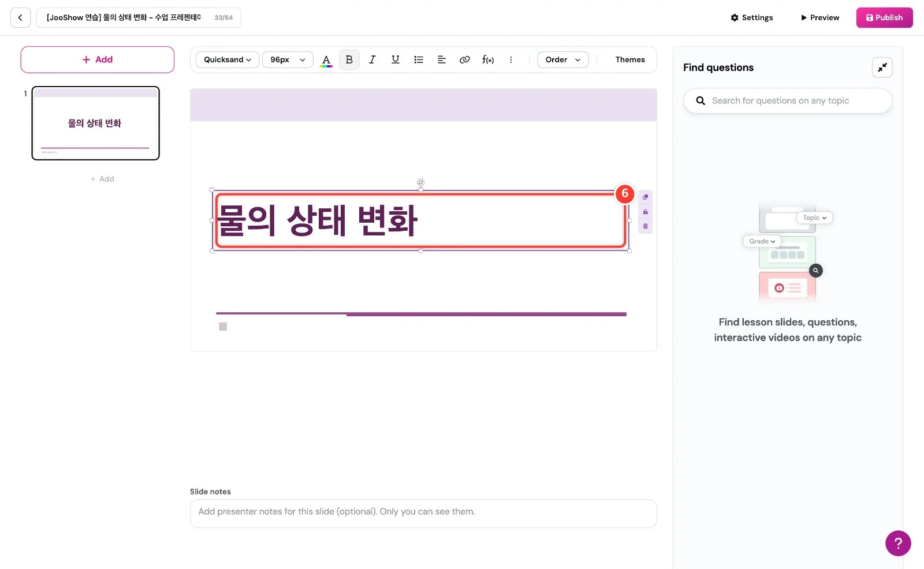
Task: Click the Grade dropdown illustration
Action: pos(762,242)
